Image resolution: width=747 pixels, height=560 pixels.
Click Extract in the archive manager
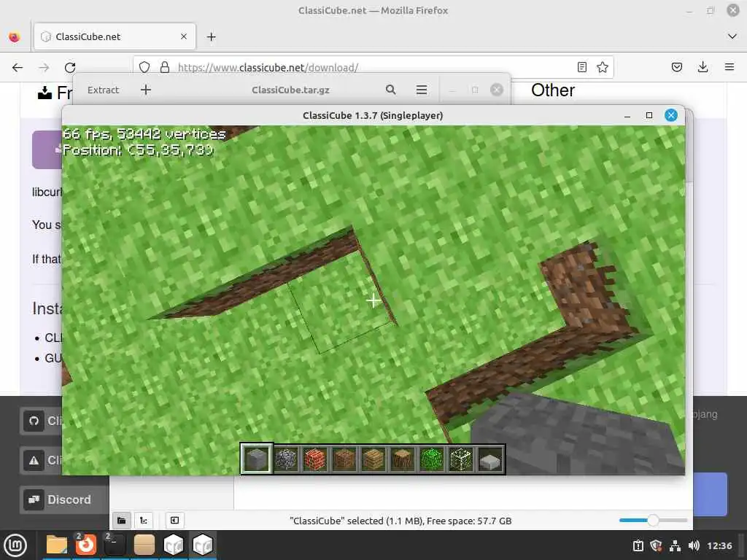(x=103, y=90)
